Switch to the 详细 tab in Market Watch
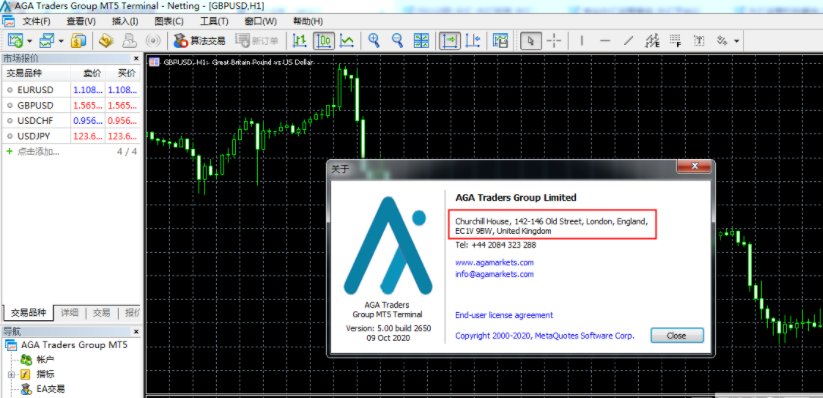This screenshot has height=398, width=823. coord(69,313)
